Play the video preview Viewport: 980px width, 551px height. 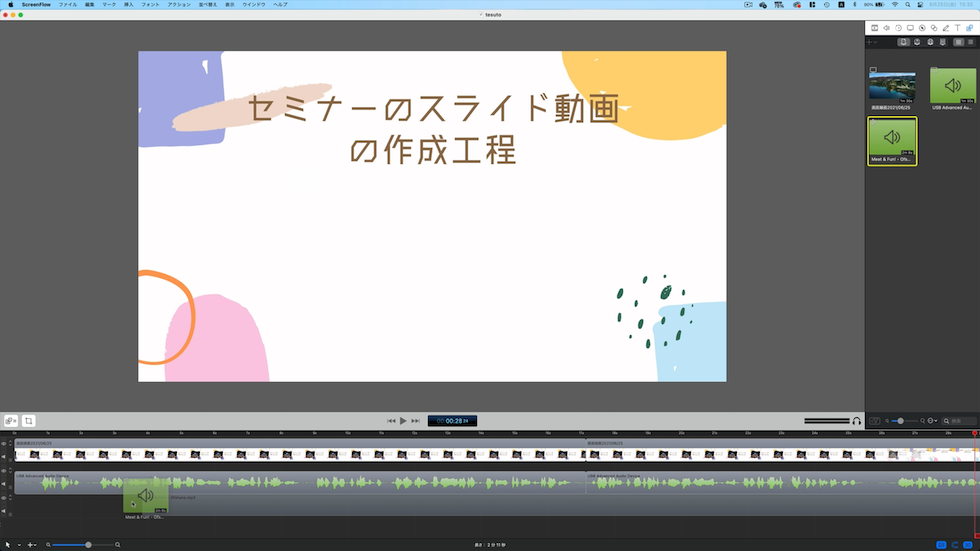pos(403,421)
